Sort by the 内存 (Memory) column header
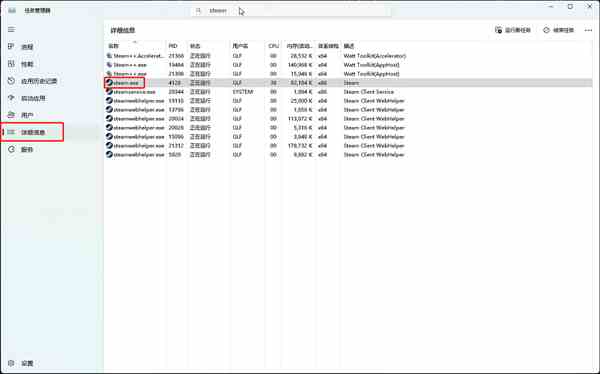Screen dimensions: 600x374 (x=299, y=46)
